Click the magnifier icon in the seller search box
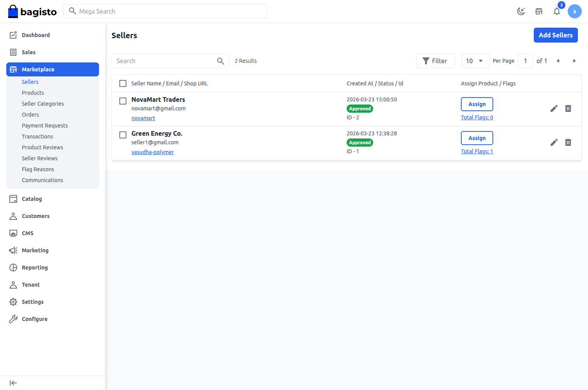The height and width of the screenshot is (390, 588). 220,61
